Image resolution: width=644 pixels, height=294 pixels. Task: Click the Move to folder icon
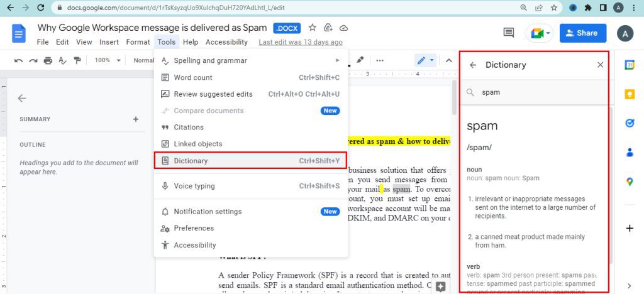pyautogui.click(x=328, y=28)
